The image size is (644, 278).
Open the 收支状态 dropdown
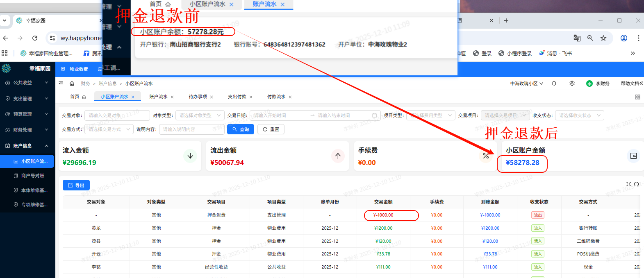[x=579, y=115]
